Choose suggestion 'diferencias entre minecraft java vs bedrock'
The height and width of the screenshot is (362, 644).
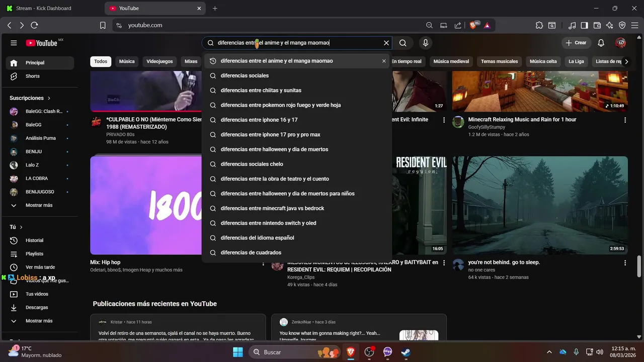click(x=297, y=208)
